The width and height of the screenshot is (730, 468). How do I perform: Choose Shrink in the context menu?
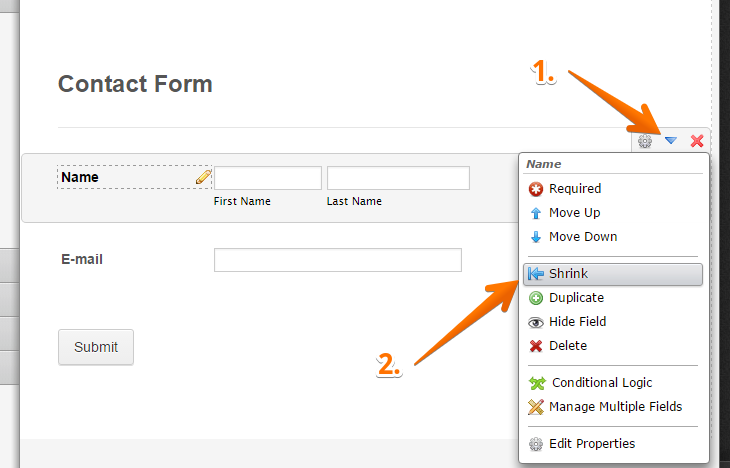tap(568, 273)
